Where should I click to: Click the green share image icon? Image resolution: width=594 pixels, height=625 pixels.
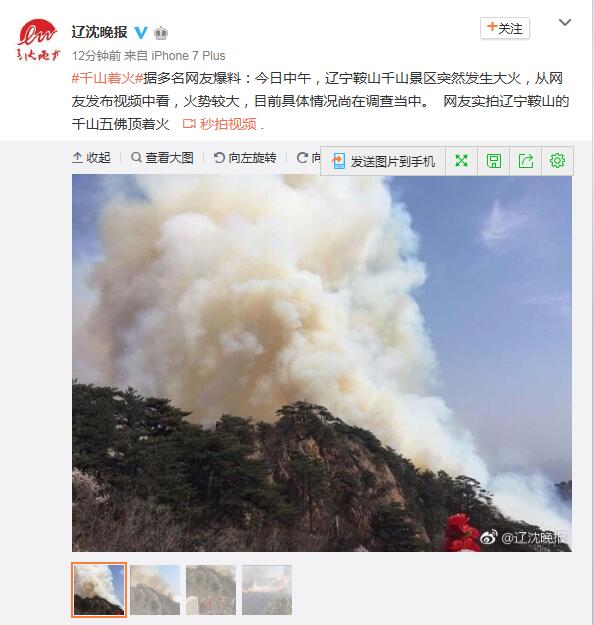click(525, 161)
